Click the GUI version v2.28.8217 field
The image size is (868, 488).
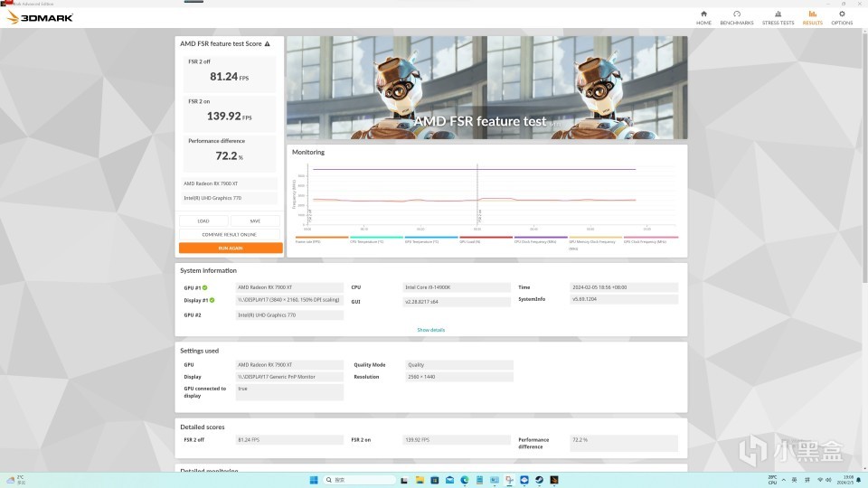pyautogui.click(x=457, y=302)
